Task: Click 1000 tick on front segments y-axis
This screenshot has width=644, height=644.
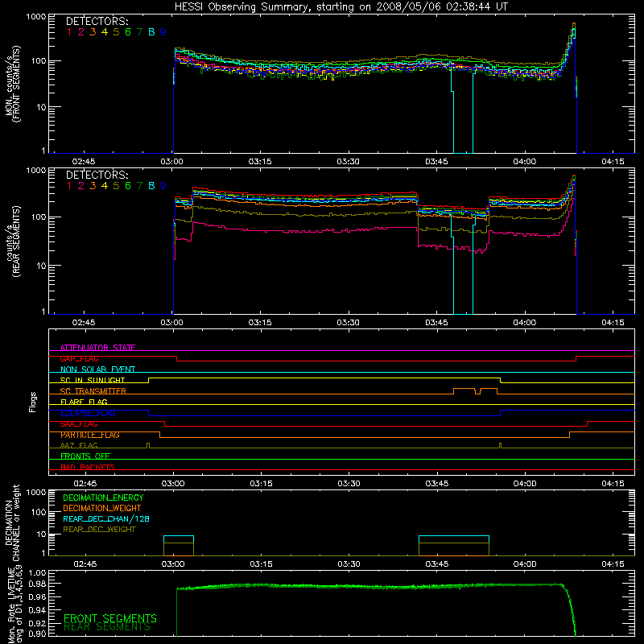Action: click(x=36, y=17)
